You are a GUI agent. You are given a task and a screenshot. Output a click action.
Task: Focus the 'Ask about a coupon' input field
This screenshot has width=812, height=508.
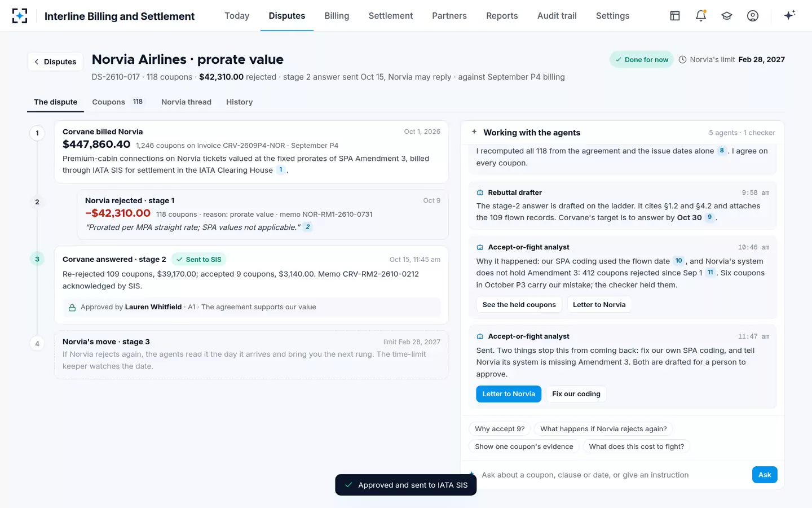tap(612, 475)
